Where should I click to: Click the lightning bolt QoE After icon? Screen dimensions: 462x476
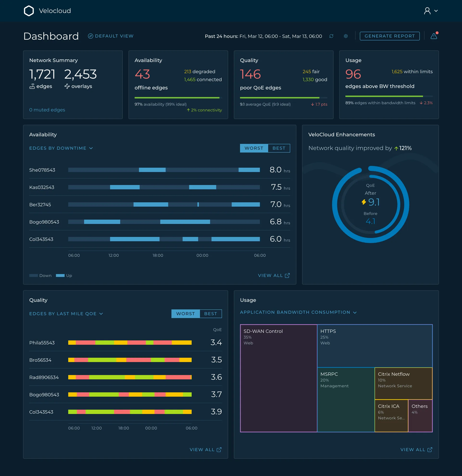tap(364, 202)
